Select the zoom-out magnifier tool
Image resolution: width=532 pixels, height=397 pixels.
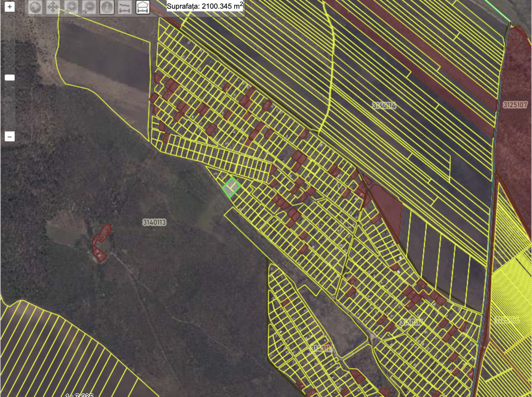(89, 7)
